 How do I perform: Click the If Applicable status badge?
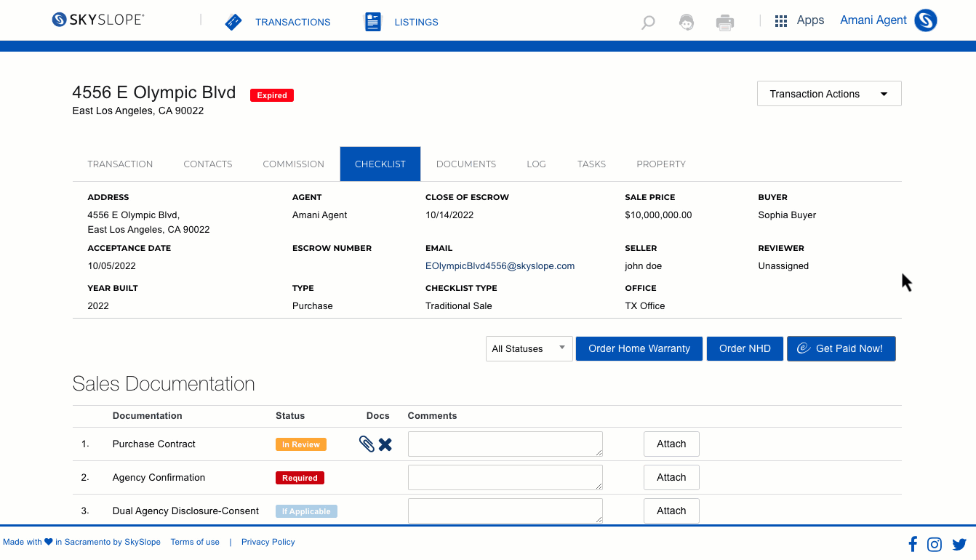click(306, 511)
